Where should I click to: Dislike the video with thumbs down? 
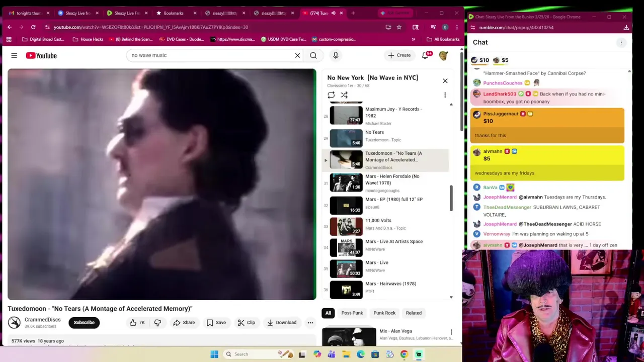[157, 323]
